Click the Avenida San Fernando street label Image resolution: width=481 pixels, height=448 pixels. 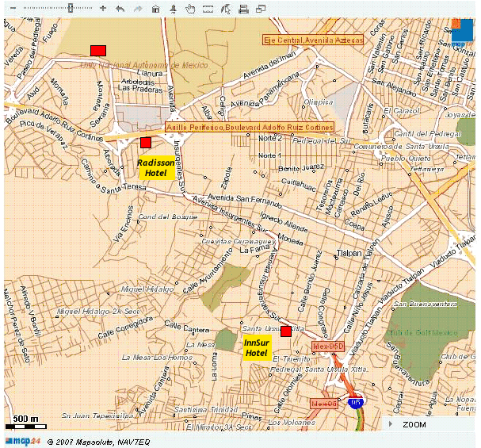[244, 200]
